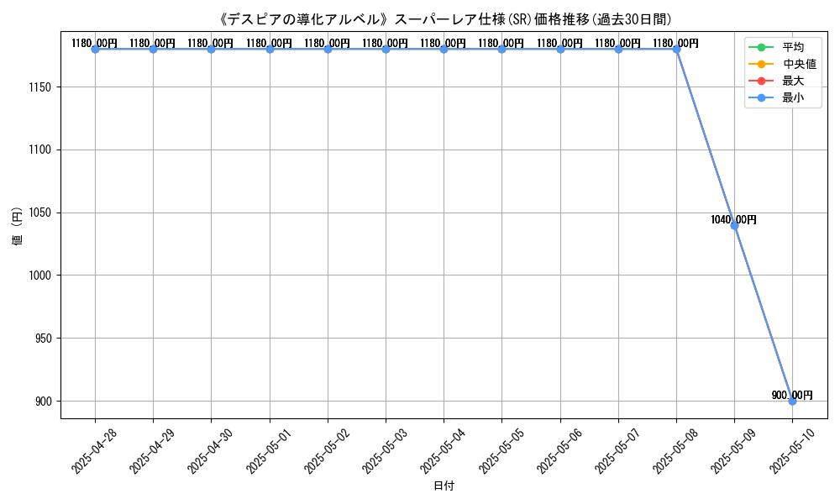Click the 1180.00円 label above 2025-05-04
The width and height of the screenshot is (840, 504).
(443, 44)
